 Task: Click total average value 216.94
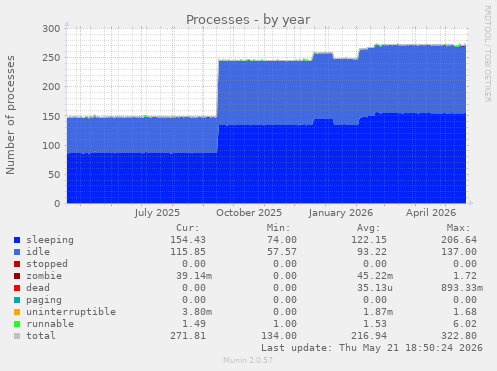(369, 336)
